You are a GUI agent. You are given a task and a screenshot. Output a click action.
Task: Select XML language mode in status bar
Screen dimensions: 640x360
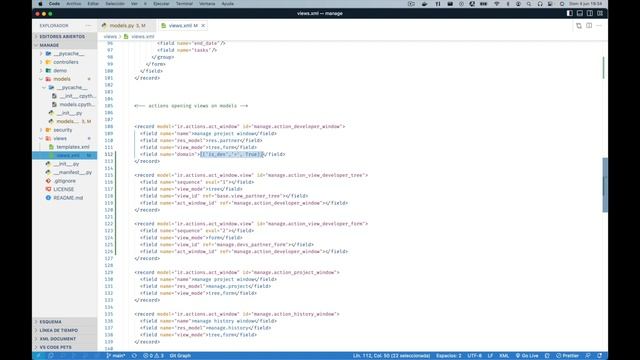pyautogui.click(x=504, y=356)
